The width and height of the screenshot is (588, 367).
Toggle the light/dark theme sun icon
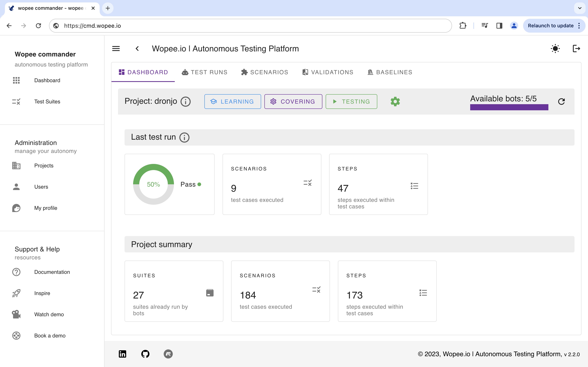coord(555,49)
